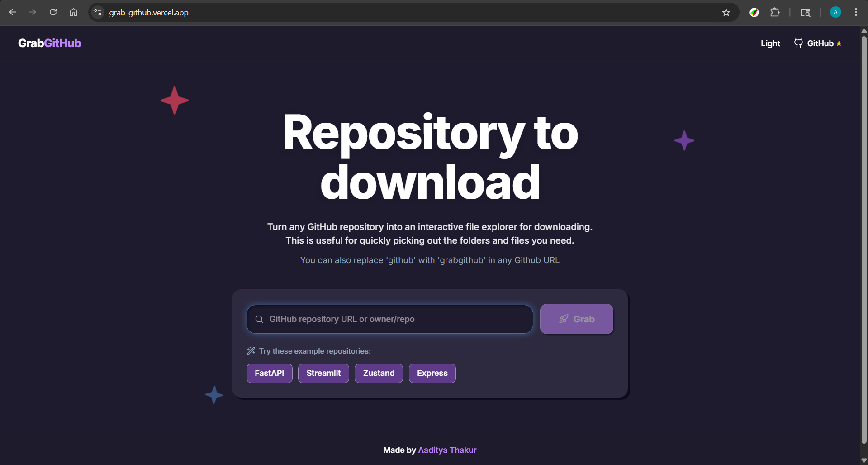868x465 pixels.
Task: Reload the page with the refresh icon
Action: [x=53, y=12]
